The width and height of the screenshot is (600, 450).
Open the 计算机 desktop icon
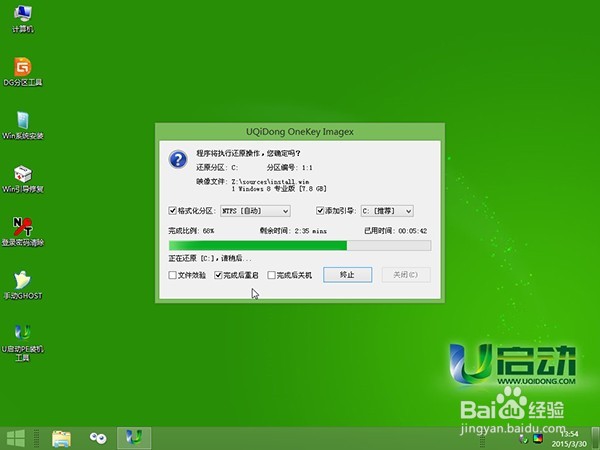pos(23,19)
